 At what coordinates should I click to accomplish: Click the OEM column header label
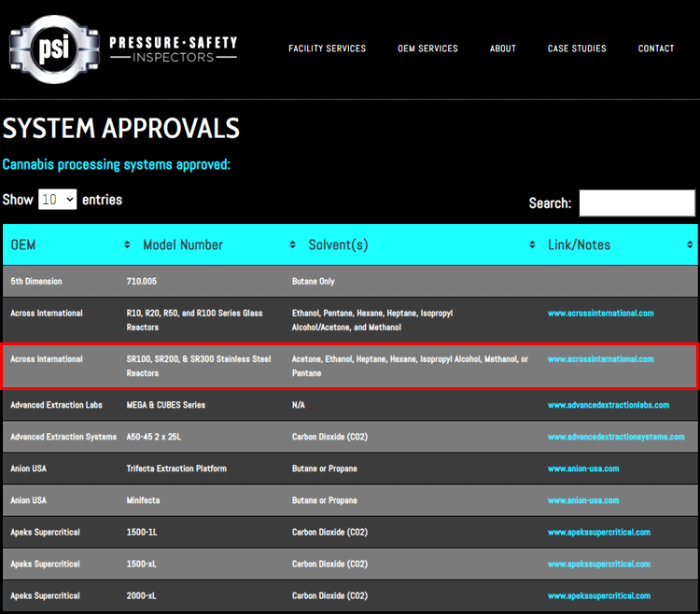(23, 244)
